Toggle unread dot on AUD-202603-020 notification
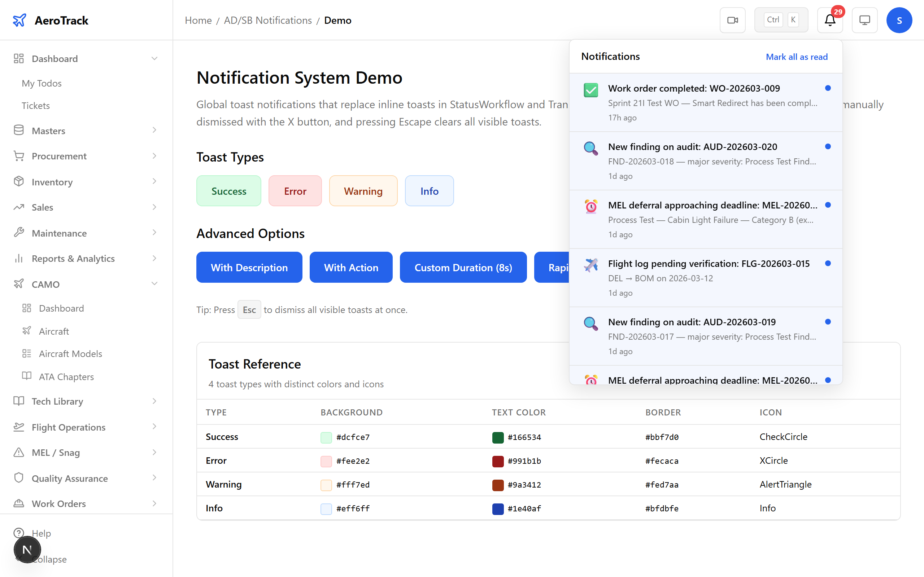Image resolution: width=924 pixels, height=577 pixels. pos(827,146)
